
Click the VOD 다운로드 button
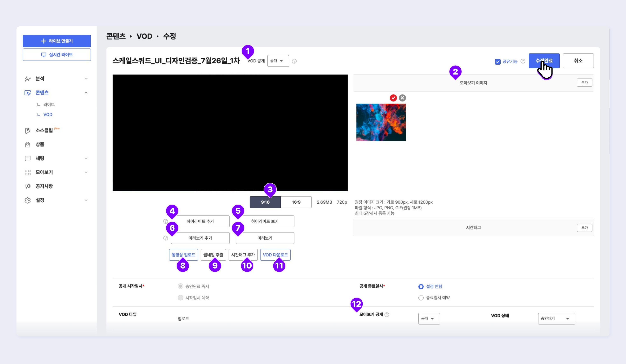[x=275, y=255]
